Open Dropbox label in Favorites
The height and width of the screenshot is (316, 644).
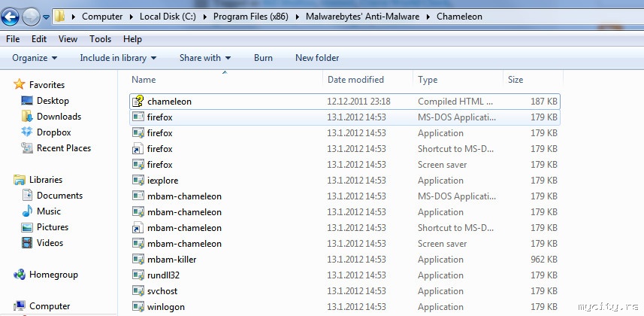(x=54, y=132)
